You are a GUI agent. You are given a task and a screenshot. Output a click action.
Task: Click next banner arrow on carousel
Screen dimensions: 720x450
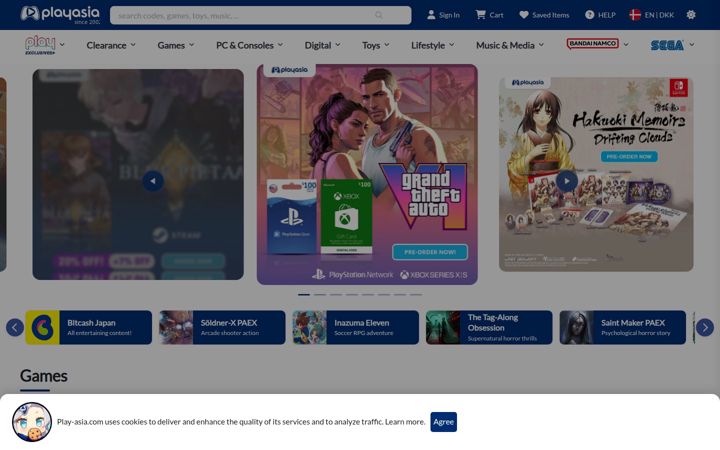(x=567, y=181)
